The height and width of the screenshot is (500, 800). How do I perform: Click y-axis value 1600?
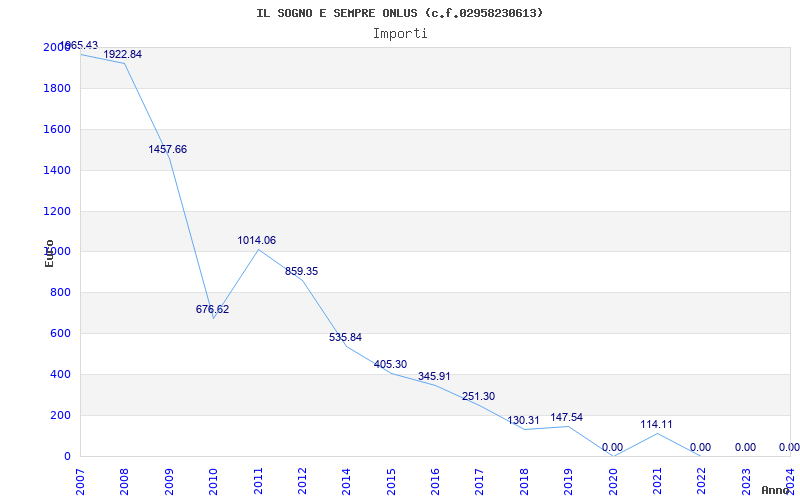[x=57, y=129]
